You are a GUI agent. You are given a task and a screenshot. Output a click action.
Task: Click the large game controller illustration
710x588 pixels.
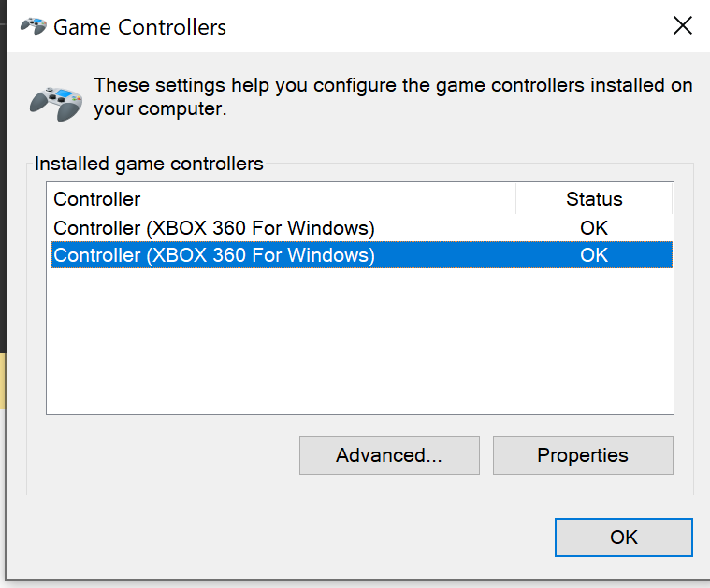coord(57,99)
